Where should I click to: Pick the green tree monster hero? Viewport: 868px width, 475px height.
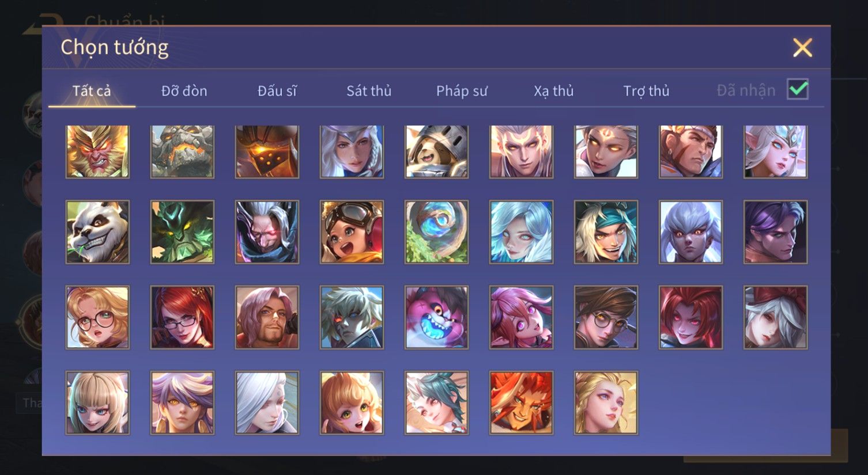tap(182, 232)
